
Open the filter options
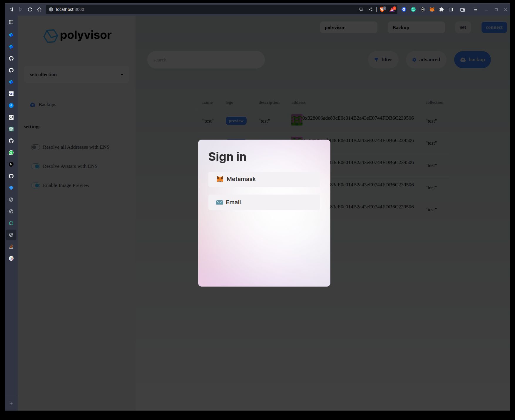383,60
